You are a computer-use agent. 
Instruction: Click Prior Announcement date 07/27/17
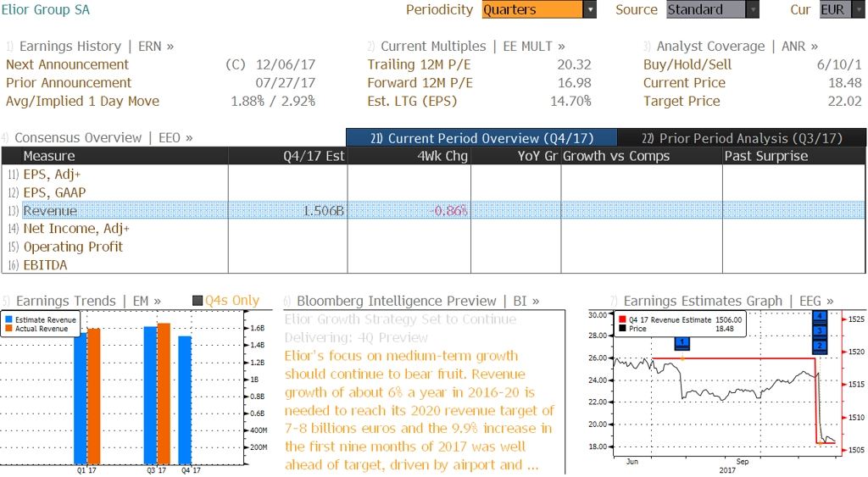(x=286, y=83)
